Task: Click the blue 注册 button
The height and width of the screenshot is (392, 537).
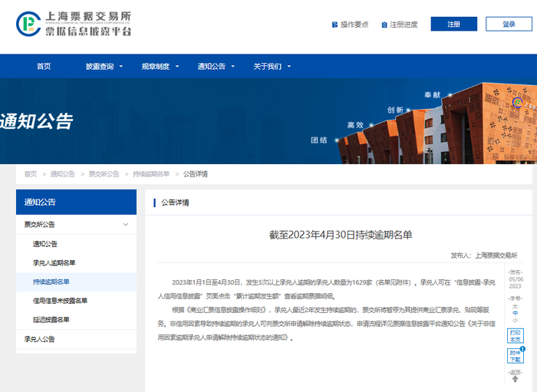Action: pyautogui.click(x=454, y=24)
